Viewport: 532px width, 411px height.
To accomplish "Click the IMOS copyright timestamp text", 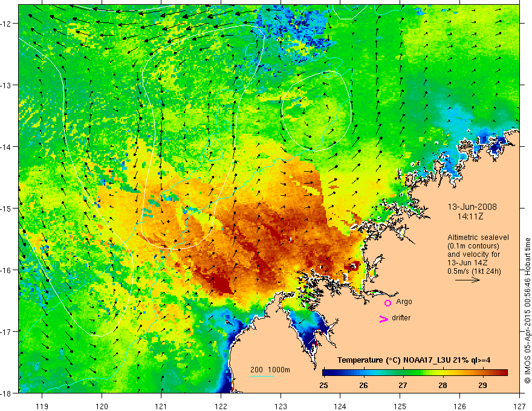I will pos(527,309).
